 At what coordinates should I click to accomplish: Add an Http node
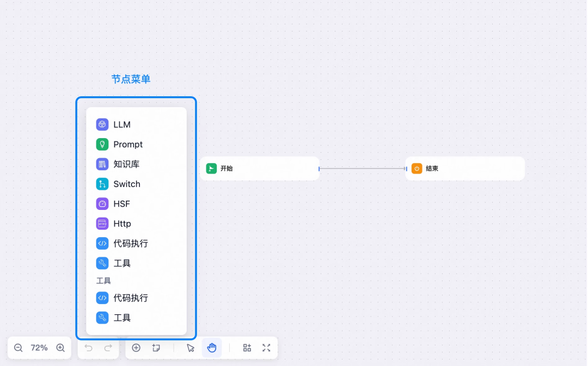tap(136, 224)
